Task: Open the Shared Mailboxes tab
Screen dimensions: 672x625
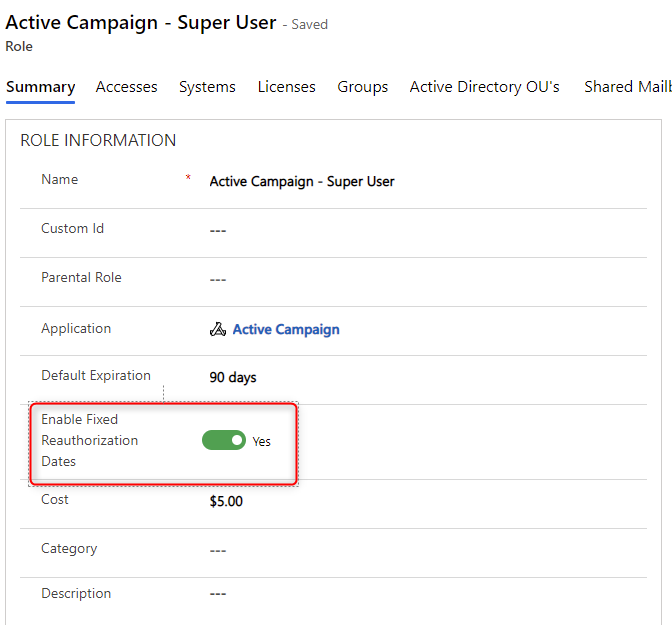Action: pos(627,87)
